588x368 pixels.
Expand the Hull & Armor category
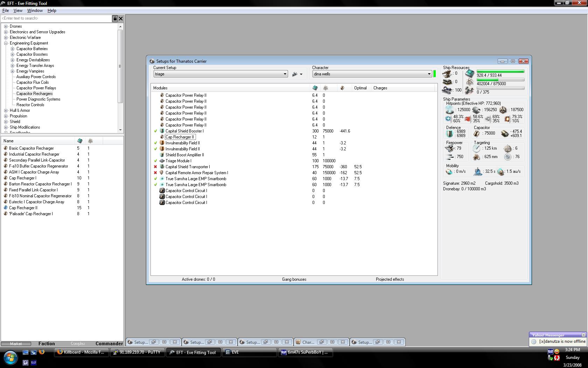(6, 110)
